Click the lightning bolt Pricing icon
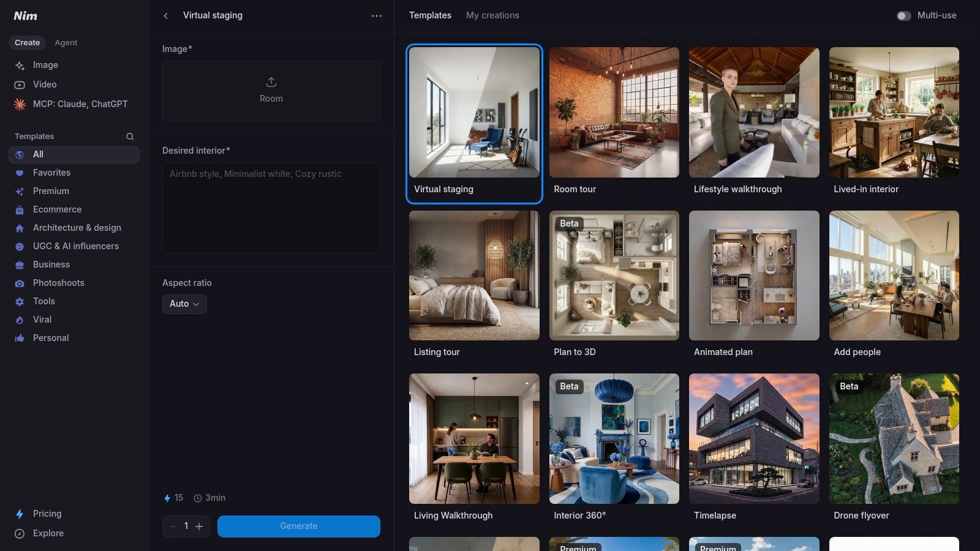Viewport: 980px width, 551px height. pyautogui.click(x=20, y=514)
